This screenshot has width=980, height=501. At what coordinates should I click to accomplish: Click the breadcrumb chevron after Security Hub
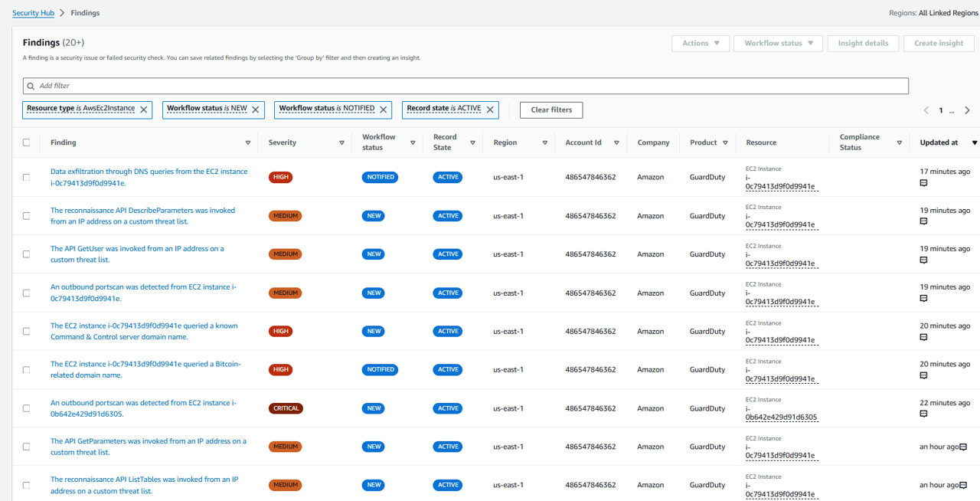(x=62, y=13)
